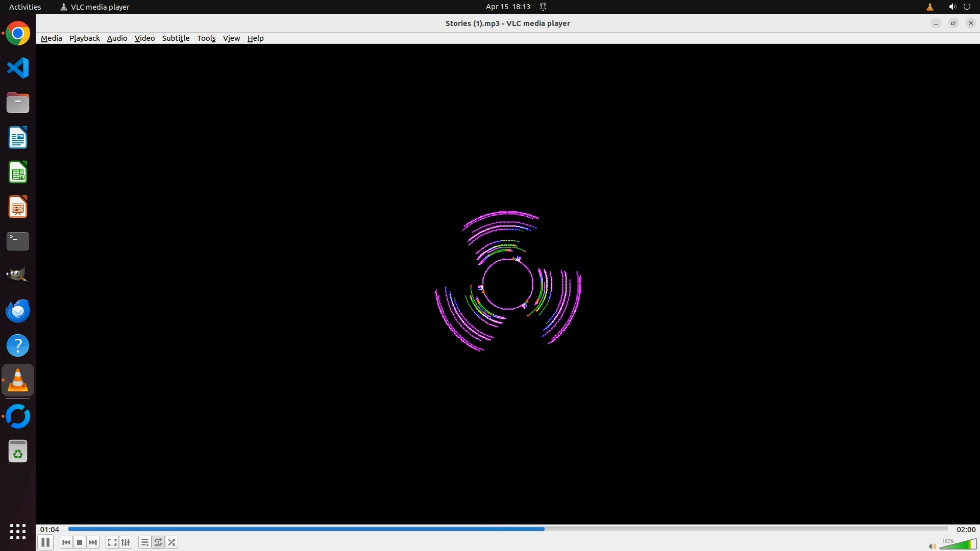
Task: Click elapsed time label 01:04
Action: pyautogui.click(x=50, y=530)
